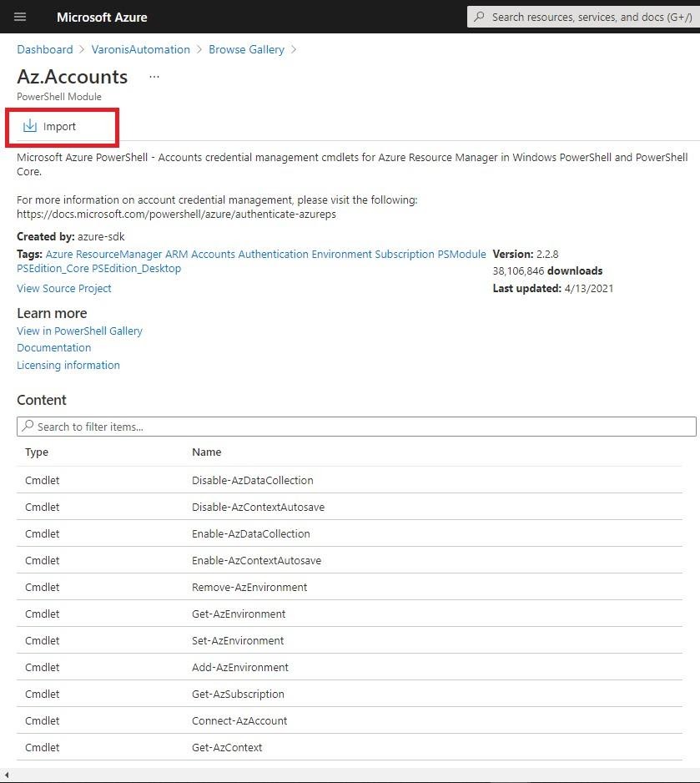The height and width of the screenshot is (783, 700).
Task: Open the ellipsis menu beside Az.Accounts
Action: coord(154,77)
